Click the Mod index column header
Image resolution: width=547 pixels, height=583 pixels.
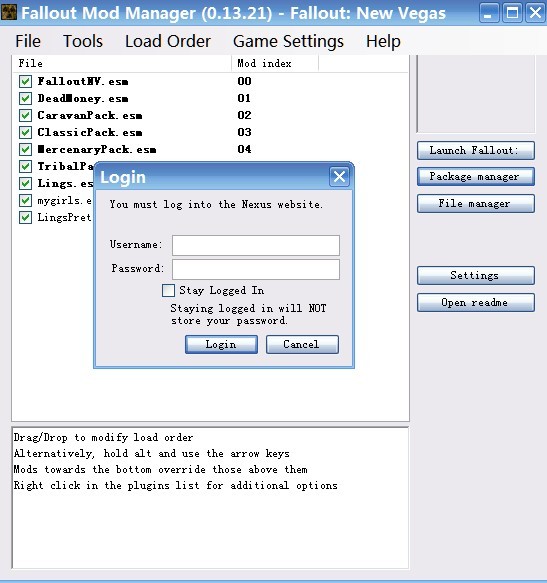coord(275,63)
